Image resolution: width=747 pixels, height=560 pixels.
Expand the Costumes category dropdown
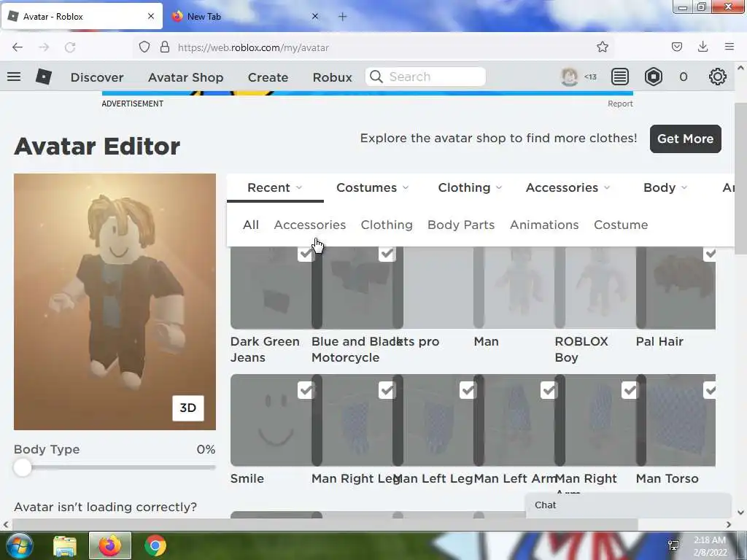tap(373, 187)
